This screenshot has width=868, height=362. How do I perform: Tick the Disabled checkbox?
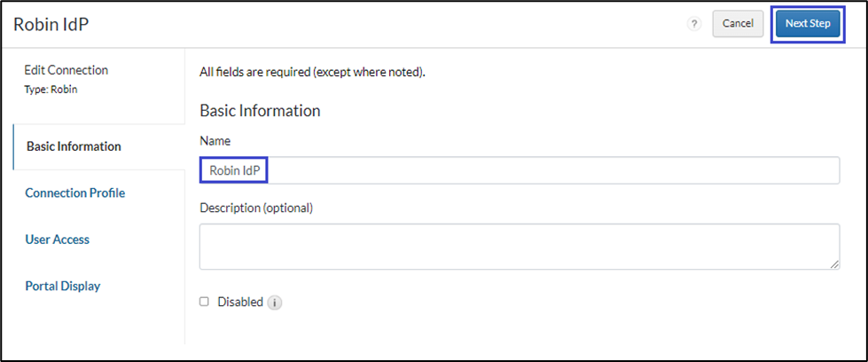pos(205,302)
